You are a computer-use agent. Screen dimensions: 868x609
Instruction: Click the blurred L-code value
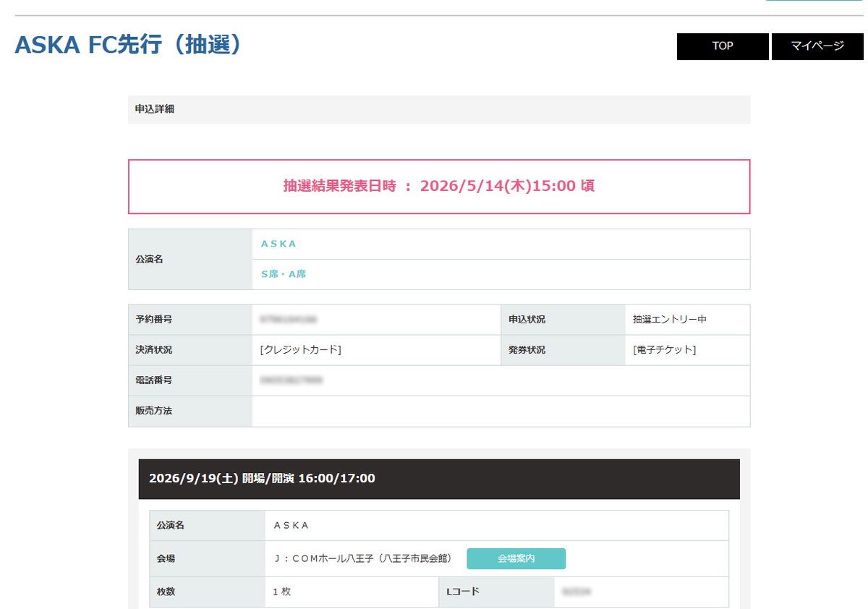click(x=576, y=592)
